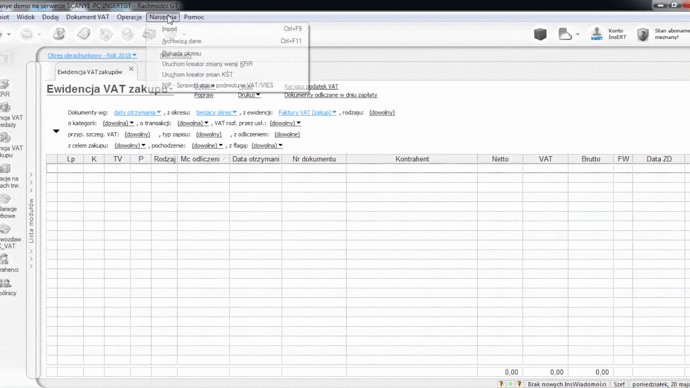The height and width of the screenshot is (388, 690).
Task: Click the rodzaju (dowolny) filter link
Action: 382,113
